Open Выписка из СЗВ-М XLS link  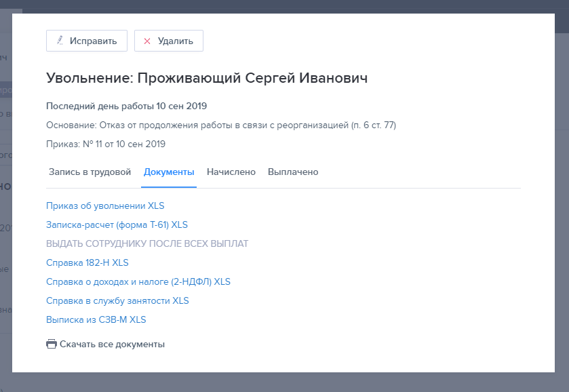coord(96,319)
